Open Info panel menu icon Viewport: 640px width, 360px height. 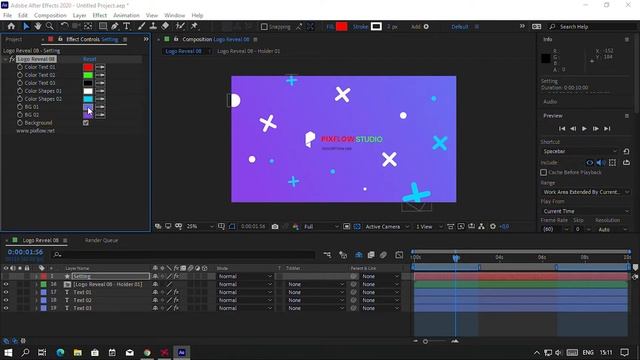[x=627, y=40]
